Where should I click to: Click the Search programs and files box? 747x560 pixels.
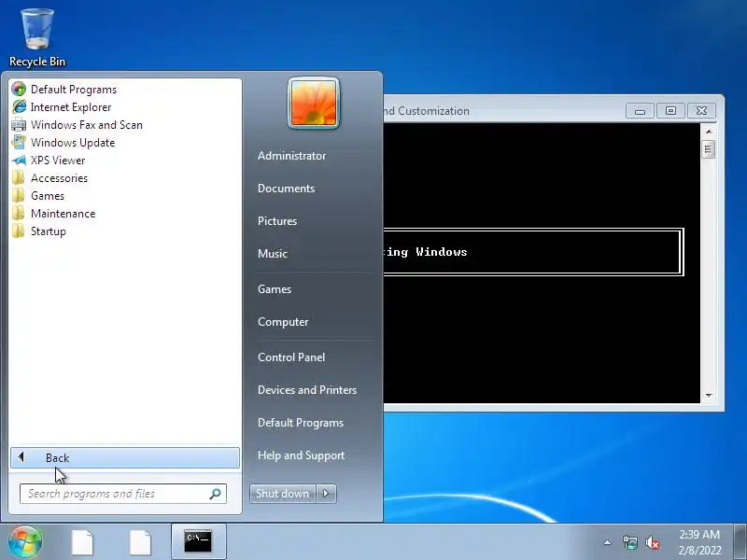coord(123,494)
